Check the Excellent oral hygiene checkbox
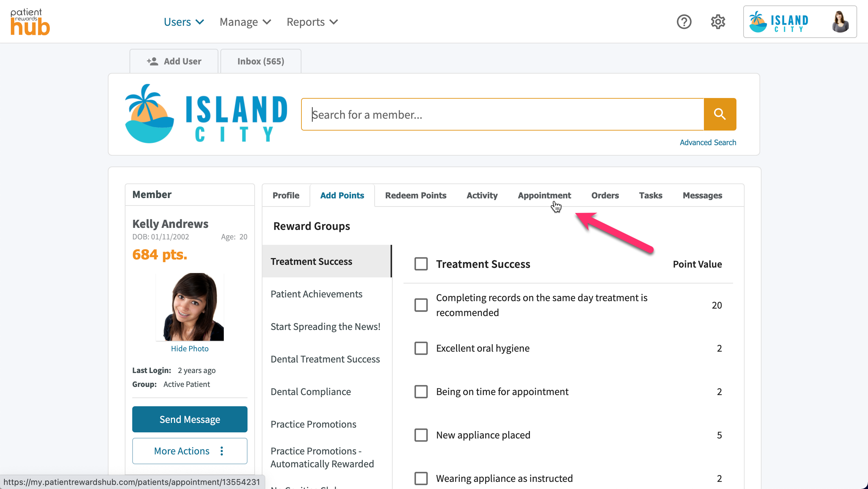 tap(421, 348)
